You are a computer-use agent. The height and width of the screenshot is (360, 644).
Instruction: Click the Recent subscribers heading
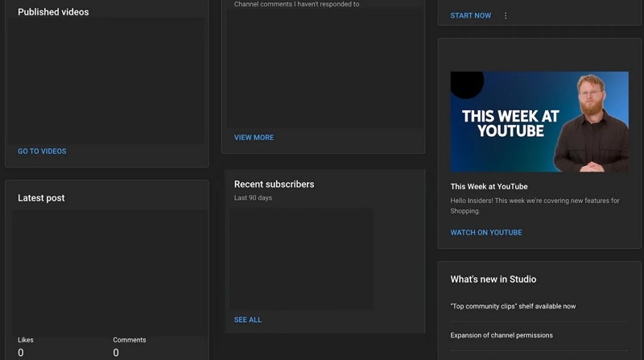coord(274,184)
